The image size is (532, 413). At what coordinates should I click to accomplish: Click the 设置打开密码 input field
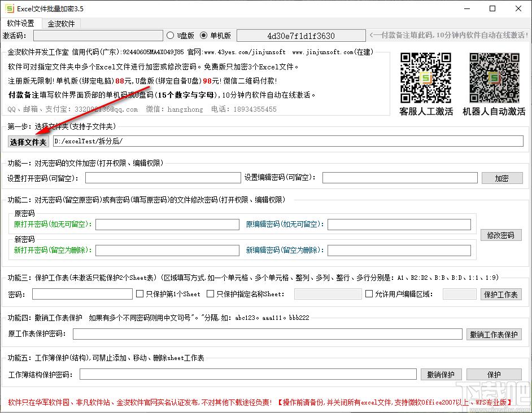tap(163, 178)
